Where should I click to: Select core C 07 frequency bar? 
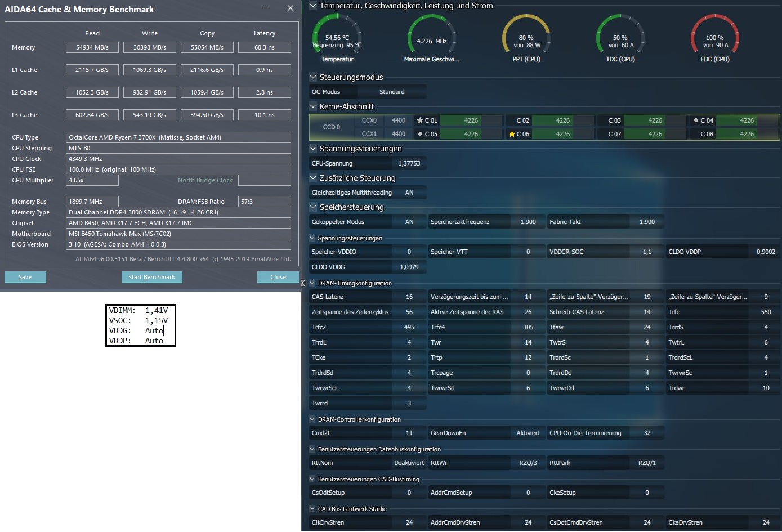pos(655,134)
